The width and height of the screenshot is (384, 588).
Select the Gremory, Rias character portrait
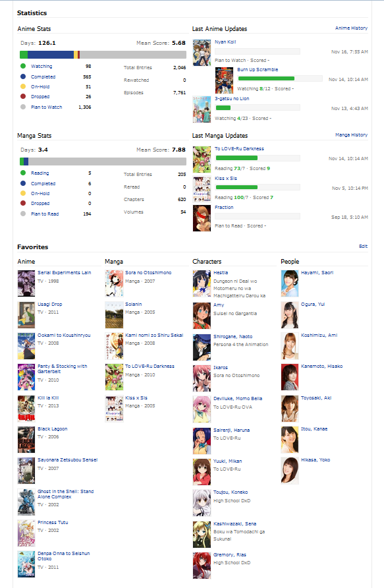tap(202, 565)
